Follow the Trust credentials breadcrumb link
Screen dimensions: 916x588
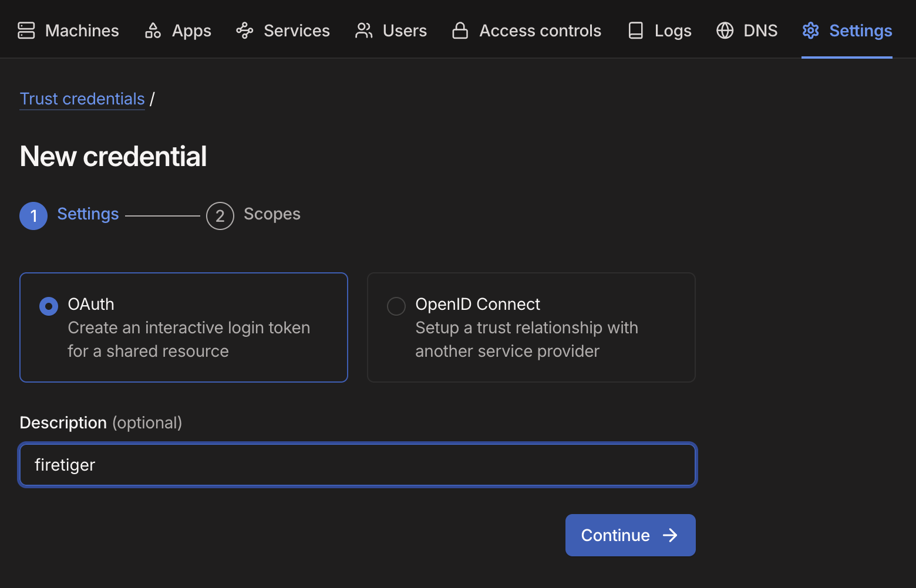pyautogui.click(x=82, y=99)
